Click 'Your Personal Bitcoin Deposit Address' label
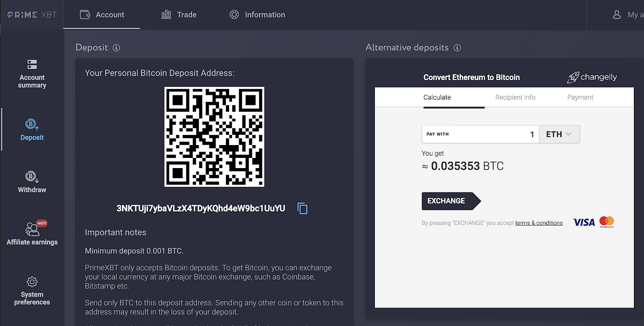 coord(160,73)
